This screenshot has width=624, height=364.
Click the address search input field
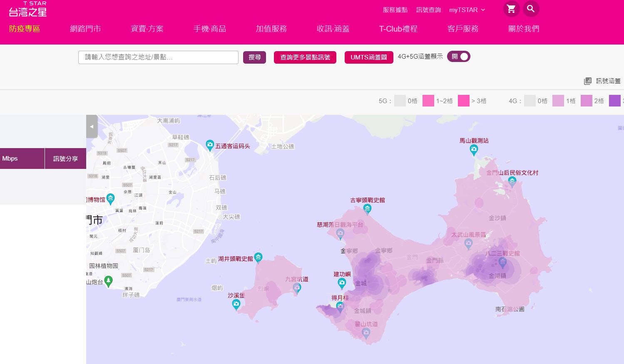[x=158, y=57]
